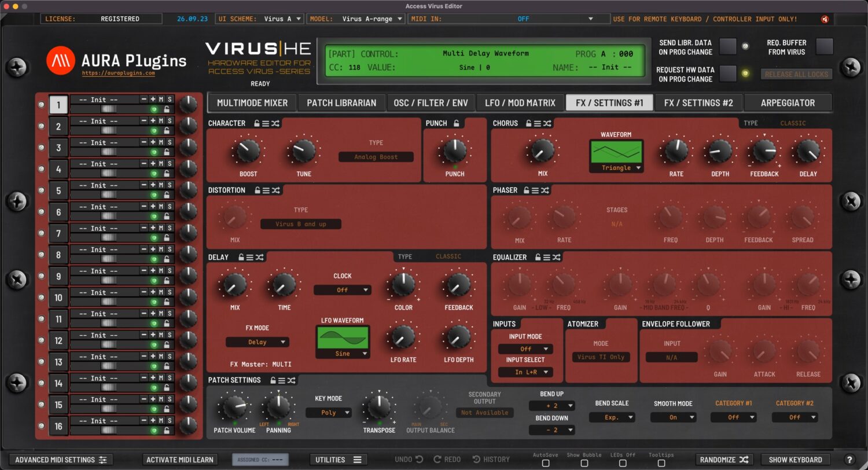Open the Delay Clock dropdown

click(x=343, y=290)
